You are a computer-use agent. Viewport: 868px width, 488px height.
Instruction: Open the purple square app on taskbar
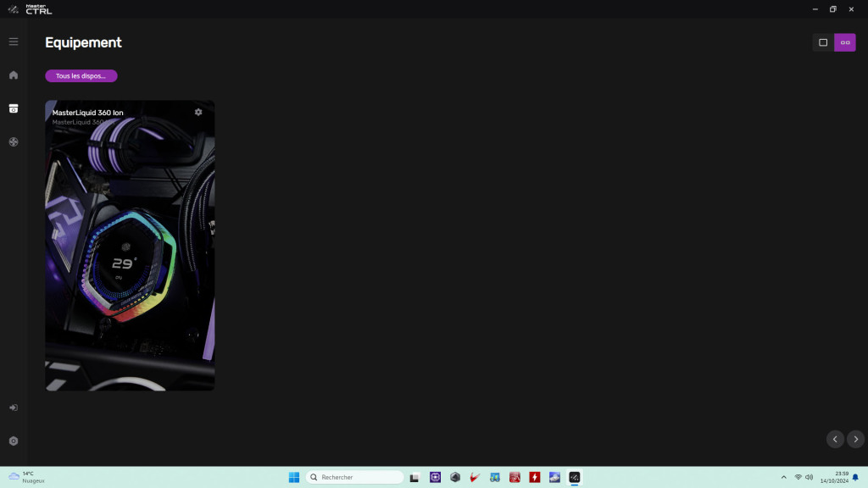[x=435, y=478]
